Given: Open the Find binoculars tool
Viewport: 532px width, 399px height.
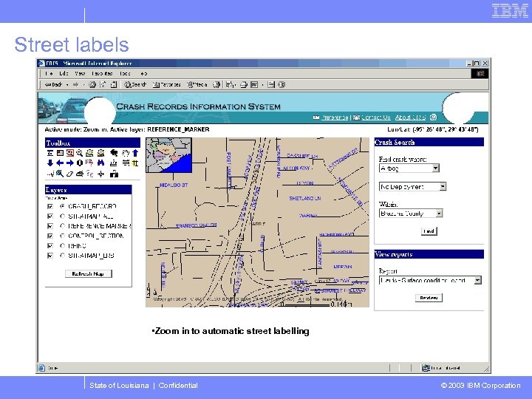Looking at the screenshot, I should 100,163.
